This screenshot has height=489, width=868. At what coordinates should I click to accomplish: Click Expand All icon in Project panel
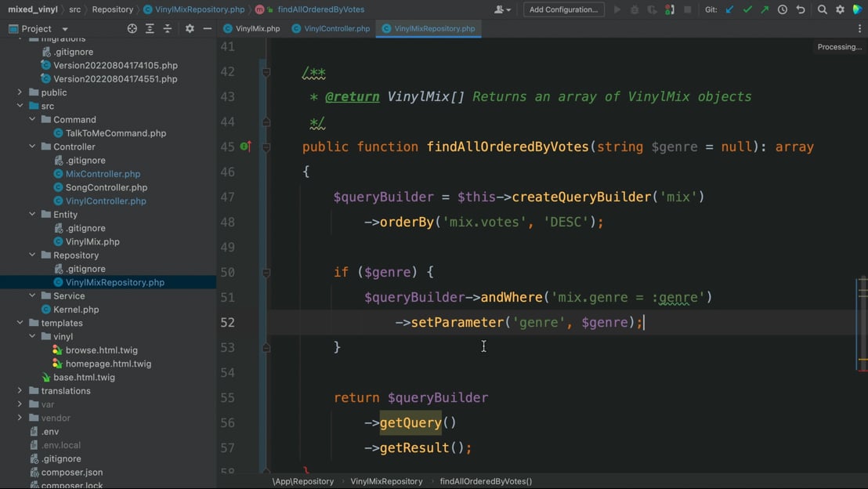click(x=150, y=29)
